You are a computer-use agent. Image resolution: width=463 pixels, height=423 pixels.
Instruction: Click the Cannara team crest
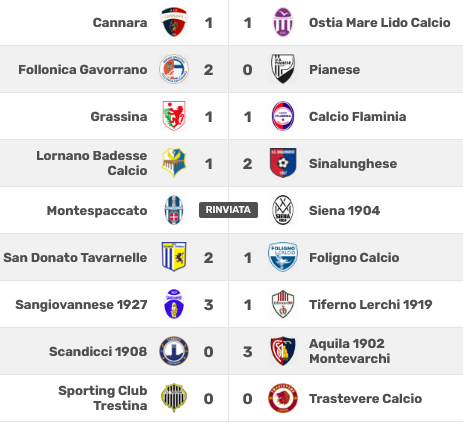point(174,22)
